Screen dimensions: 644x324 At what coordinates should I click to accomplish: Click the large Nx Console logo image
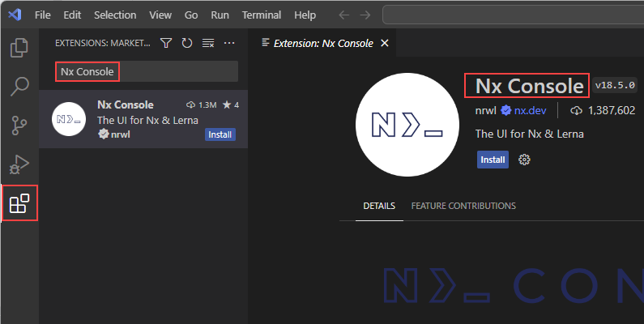(x=407, y=125)
